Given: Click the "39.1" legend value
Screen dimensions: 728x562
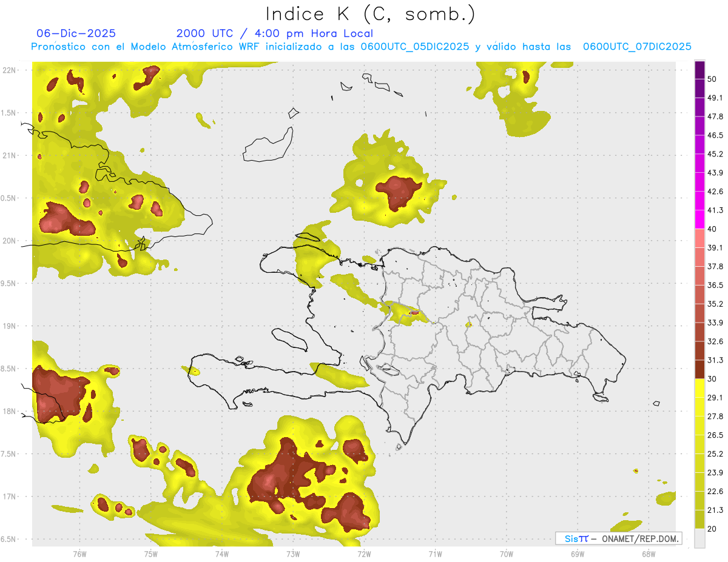Looking at the screenshot, I should [x=715, y=247].
